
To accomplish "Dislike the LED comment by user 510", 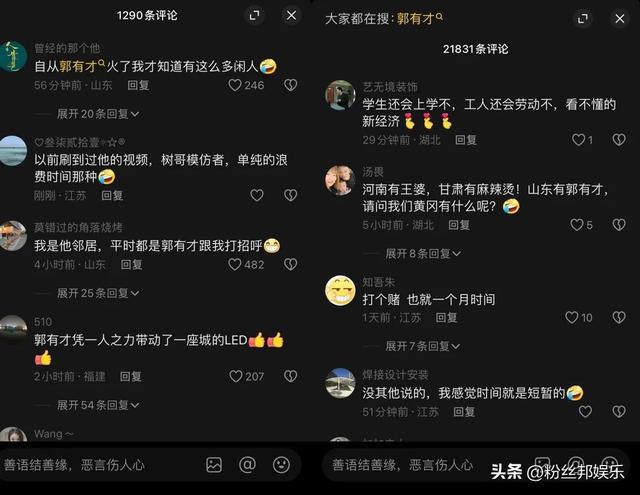I will tap(291, 376).
